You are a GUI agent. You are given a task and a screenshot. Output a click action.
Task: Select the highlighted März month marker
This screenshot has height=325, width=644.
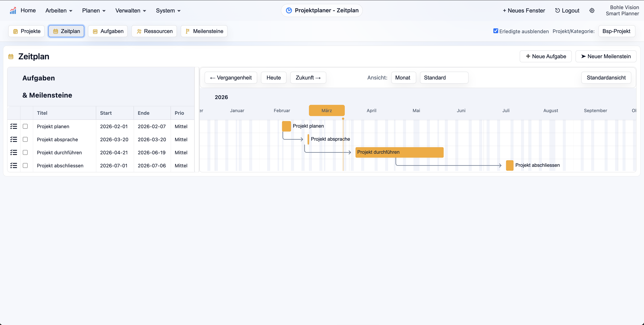(x=327, y=110)
